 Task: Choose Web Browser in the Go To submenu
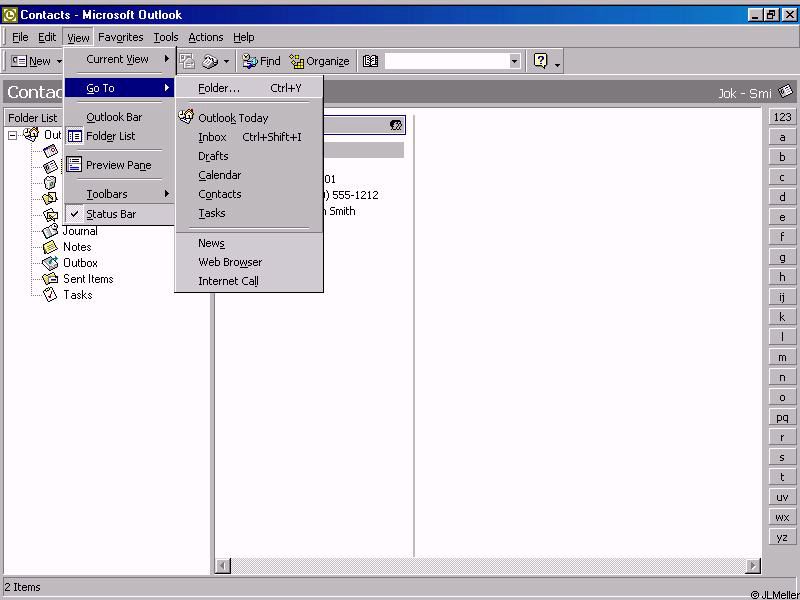point(249,262)
